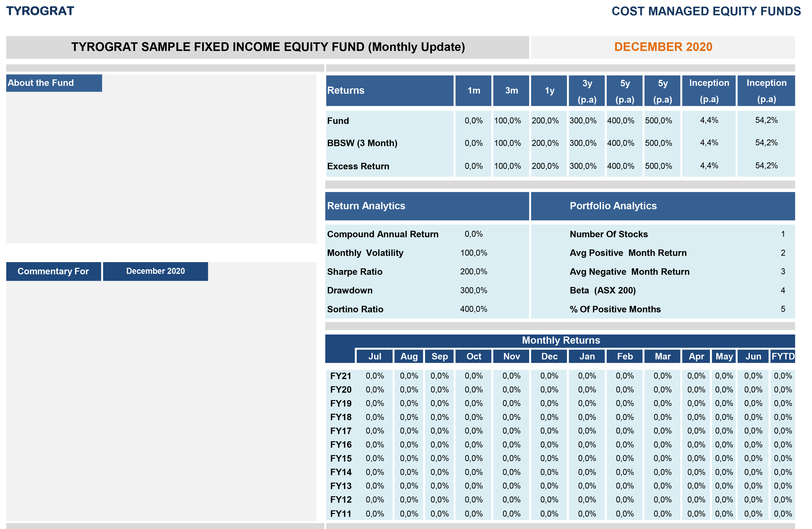The width and height of the screenshot is (812, 529).
Task: Select Excess Return 3y value 300,0%
Action: [583, 166]
